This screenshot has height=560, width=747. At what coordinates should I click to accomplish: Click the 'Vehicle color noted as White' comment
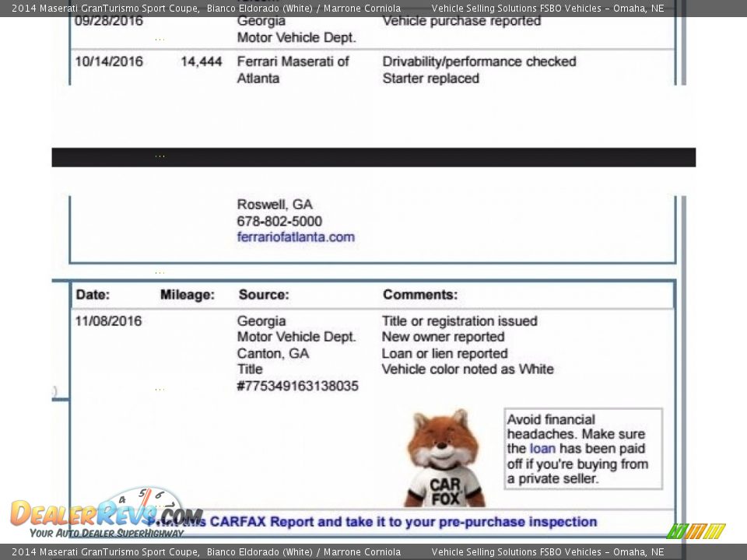[x=468, y=369]
